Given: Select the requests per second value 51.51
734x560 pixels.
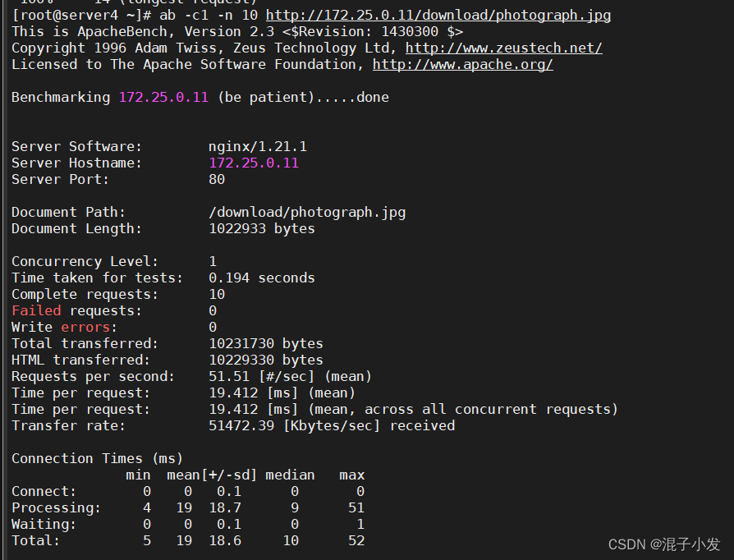Looking at the screenshot, I should pyautogui.click(x=229, y=376).
